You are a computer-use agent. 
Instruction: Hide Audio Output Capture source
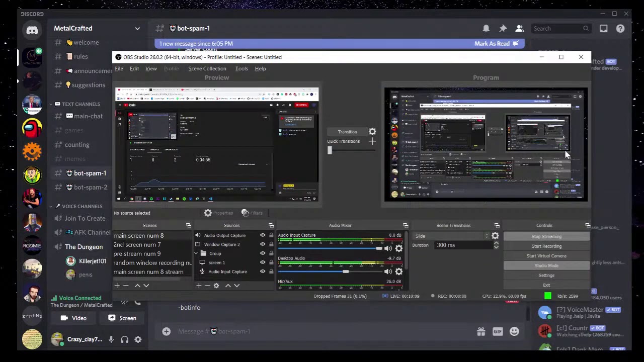point(262,235)
